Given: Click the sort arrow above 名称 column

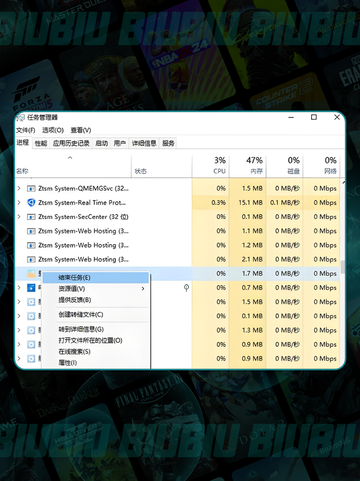Looking at the screenshot, I should (70, 158).
